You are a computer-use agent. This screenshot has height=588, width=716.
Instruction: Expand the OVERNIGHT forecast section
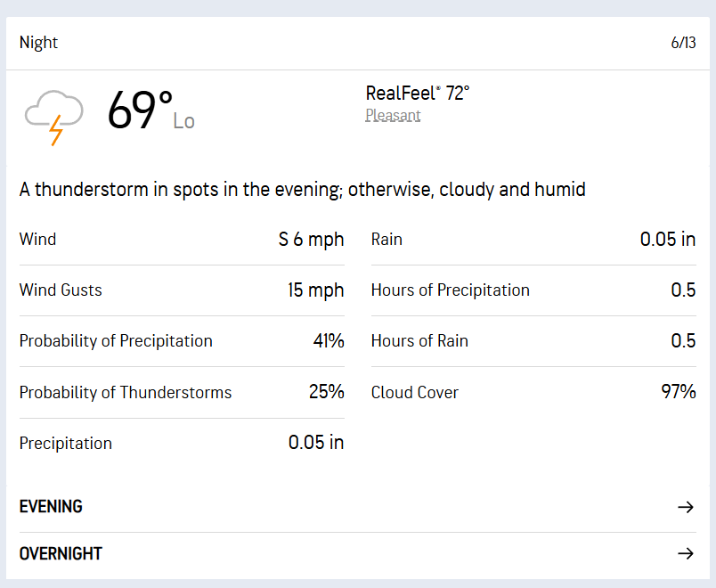pyautogui.click(x=357, y=554)
